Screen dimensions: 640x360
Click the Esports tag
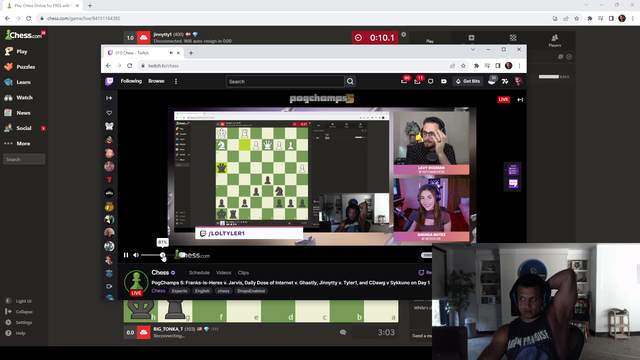coord(179,291)
